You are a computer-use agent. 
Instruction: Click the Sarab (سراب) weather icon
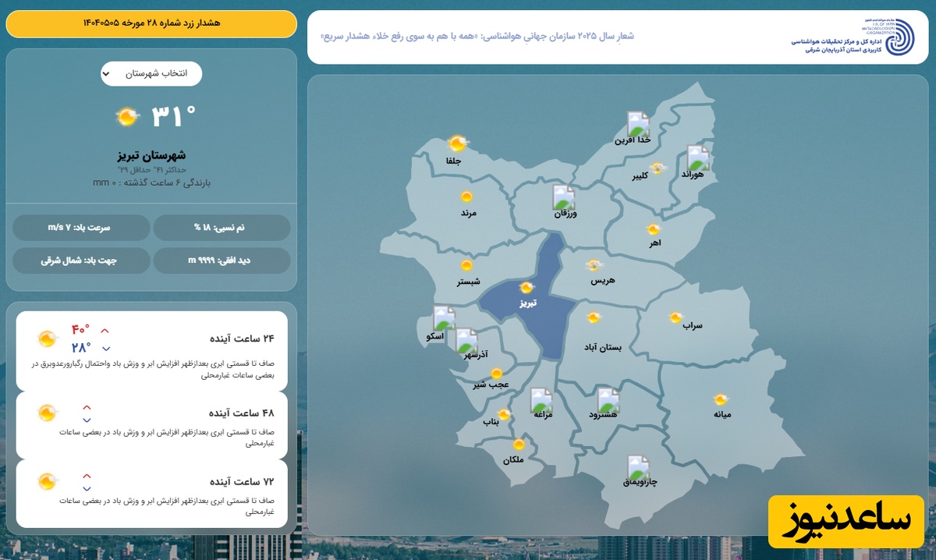(x=675, y=317)
